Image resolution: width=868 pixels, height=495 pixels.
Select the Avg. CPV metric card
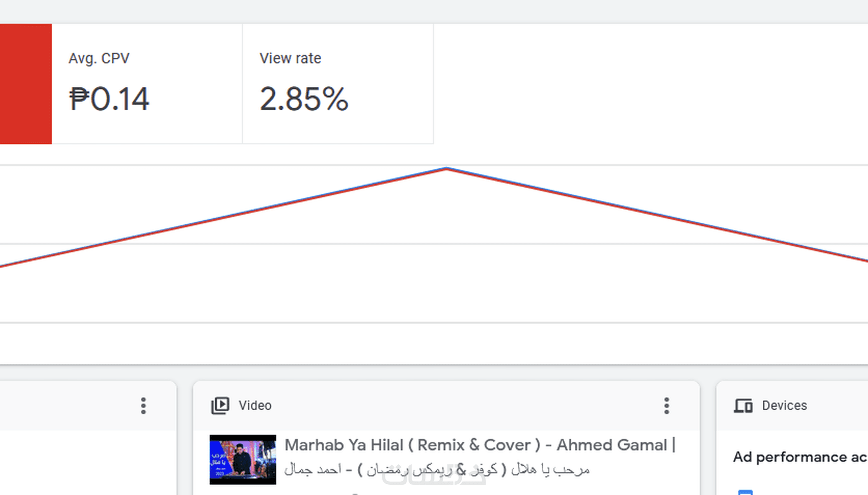[x=147, y=84]
